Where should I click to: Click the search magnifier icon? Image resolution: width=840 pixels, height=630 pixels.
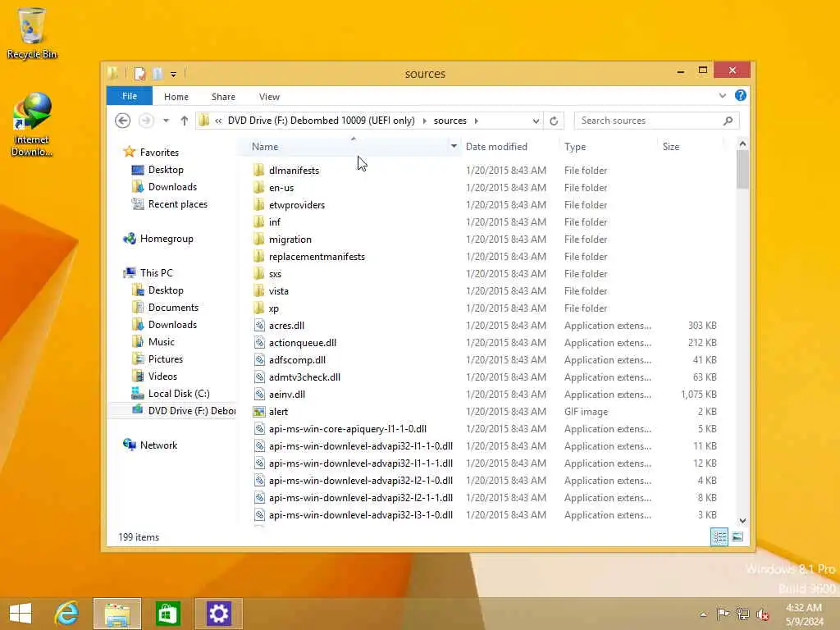point(728,121)
